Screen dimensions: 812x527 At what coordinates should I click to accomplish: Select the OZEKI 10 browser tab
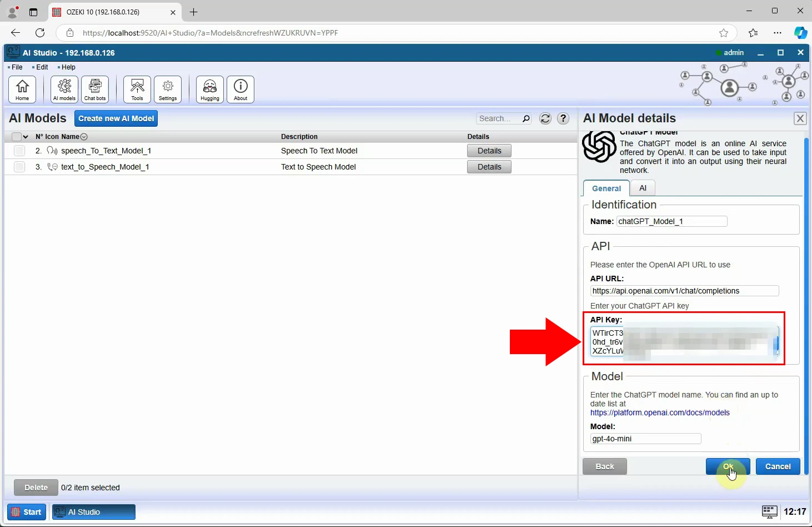click(114, 12)
